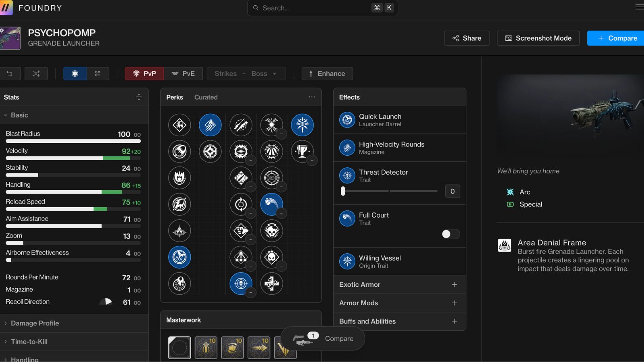Toggle minus badge on spiked sun gear perk

coord(250,160)
